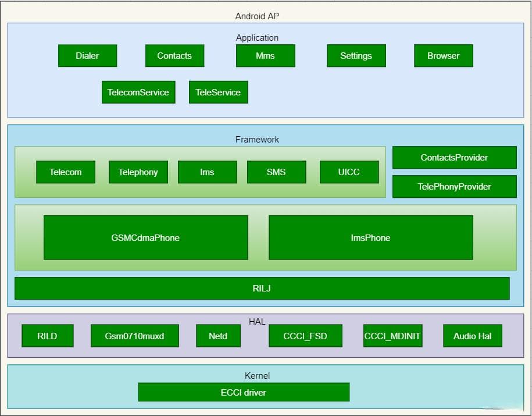Click the GSMCdmaPhone block

point(146,238)
